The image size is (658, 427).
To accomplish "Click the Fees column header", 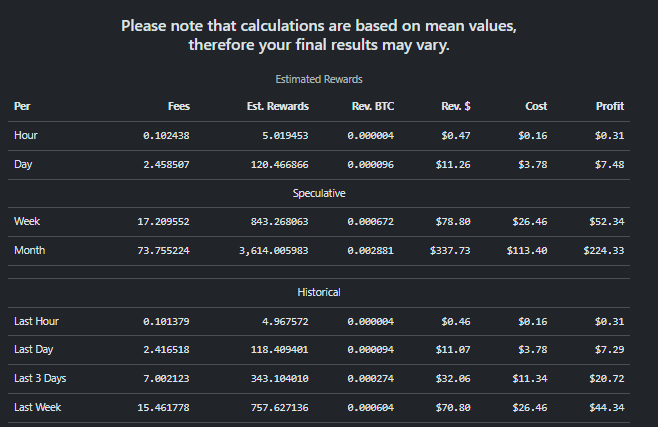I will click(179, 106).
